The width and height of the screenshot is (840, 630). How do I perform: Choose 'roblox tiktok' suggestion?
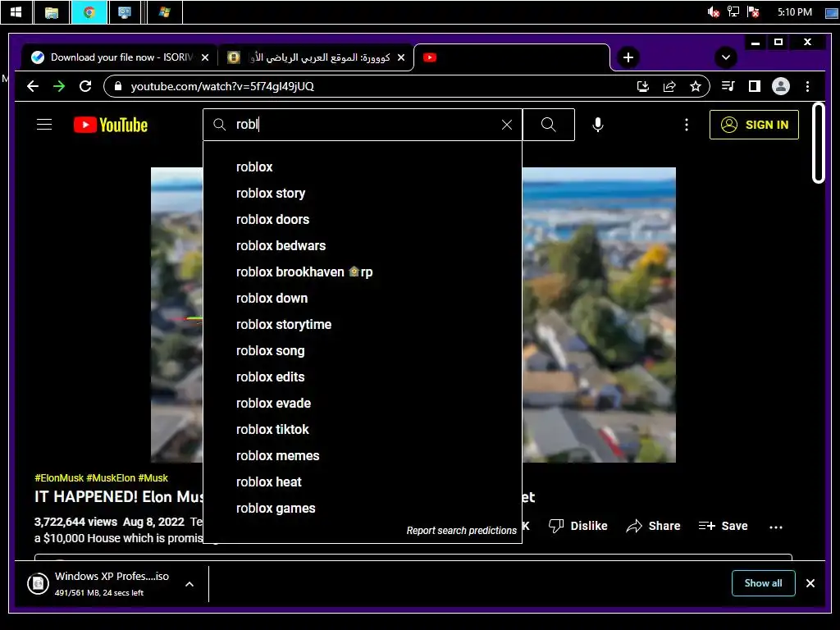pos(363,430)
